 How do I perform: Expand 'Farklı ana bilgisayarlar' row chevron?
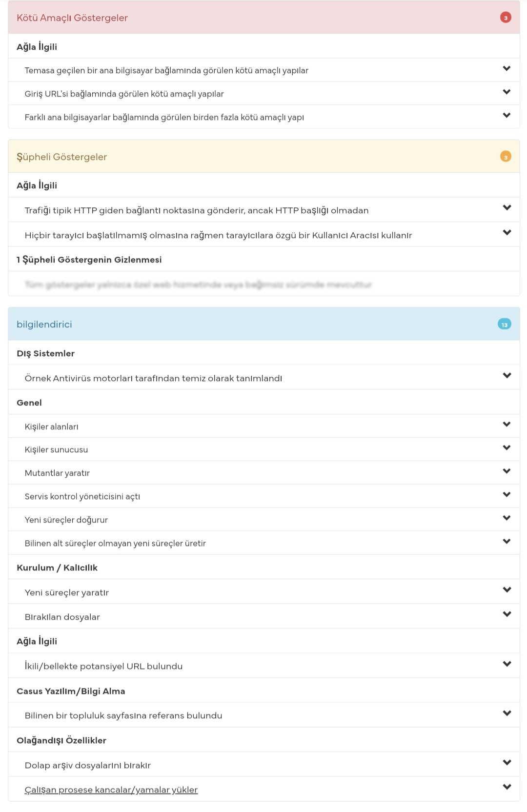[507, 116]
